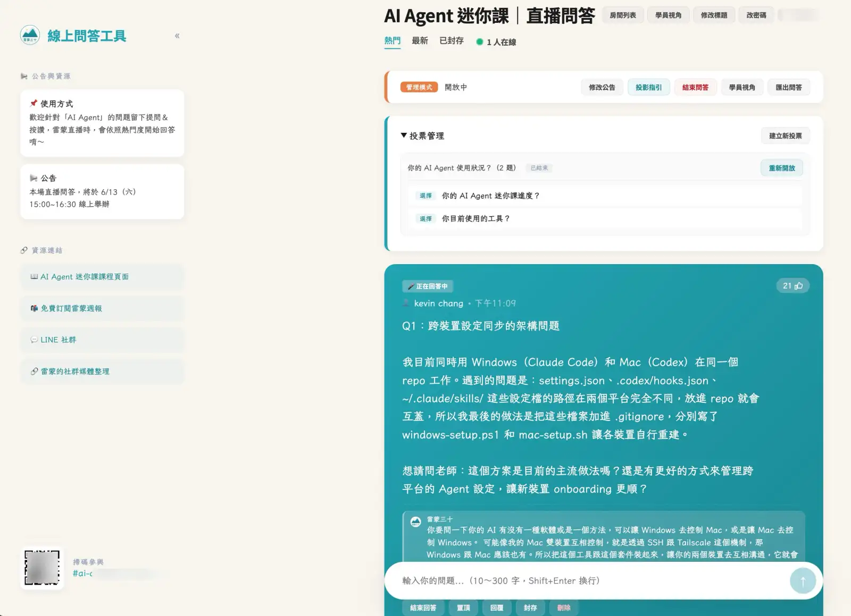
Task: Open the 免費訂閱雷蒙週報 link
Action: pyautogui.click(x=102, y=308)
